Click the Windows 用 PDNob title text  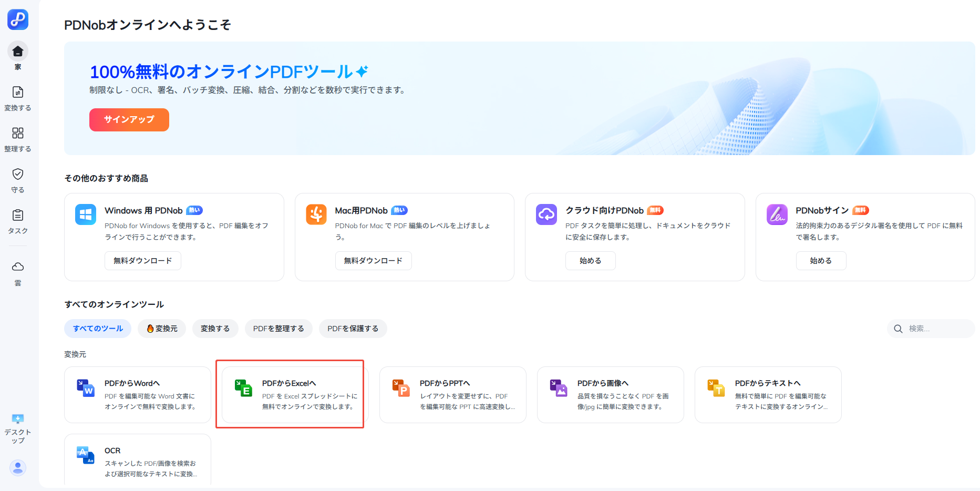(143, 210)
